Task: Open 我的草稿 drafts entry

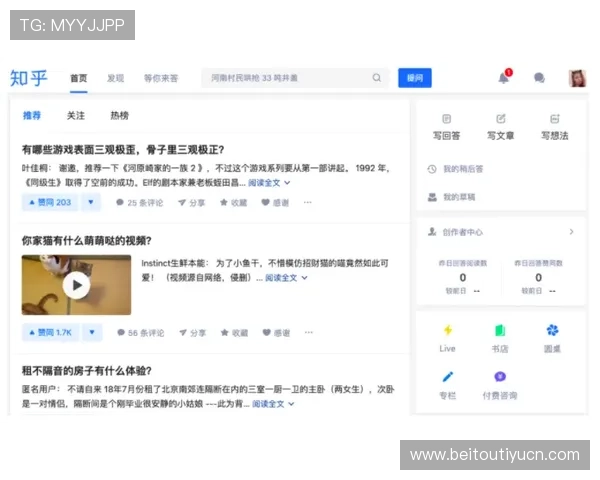Action: (451, 197)
